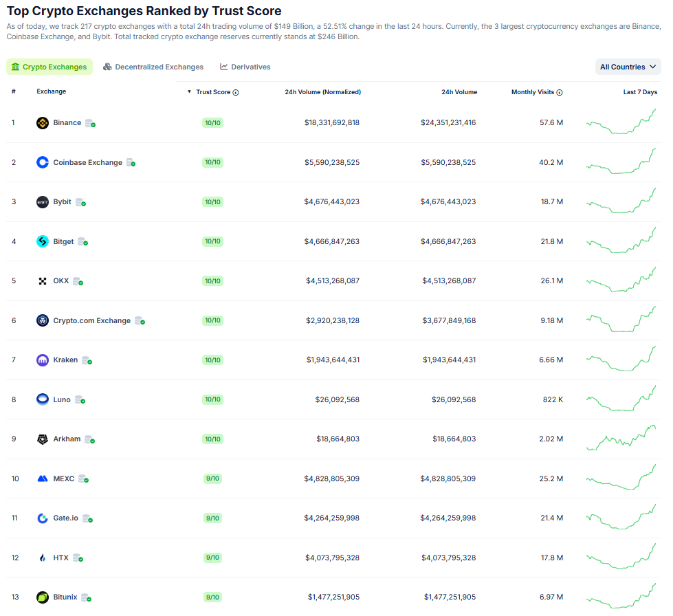Viewport: 673px width, 616px height.
Task: Click Luno's 10/10 trust score badge
Action: 212,399
